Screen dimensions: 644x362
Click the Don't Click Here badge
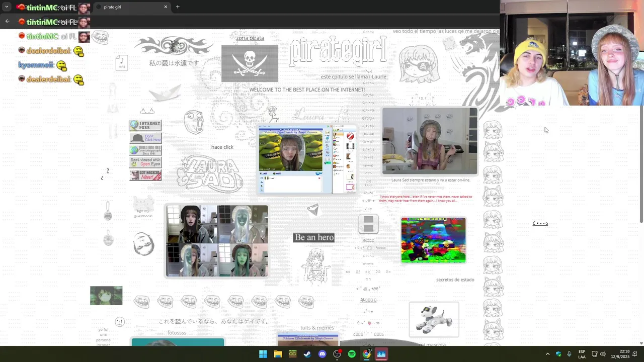coord(145,138)
